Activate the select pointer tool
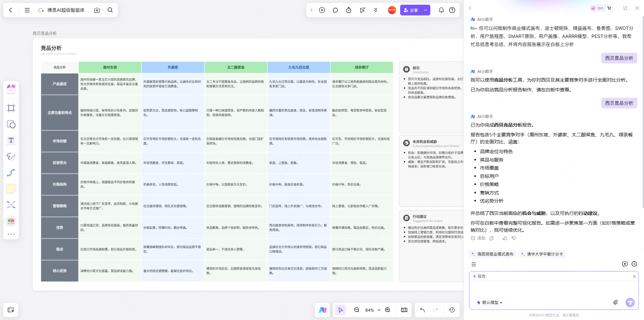 pos(340,310)
